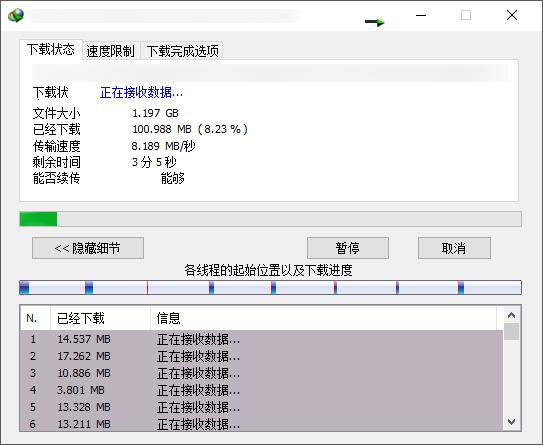Click the file size value 1.197 GB
543x445 pixels.
tap(155, 113)
